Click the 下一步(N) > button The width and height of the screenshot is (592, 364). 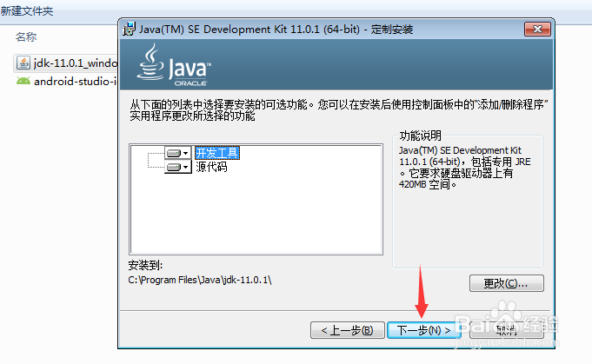tap(423, 330)
